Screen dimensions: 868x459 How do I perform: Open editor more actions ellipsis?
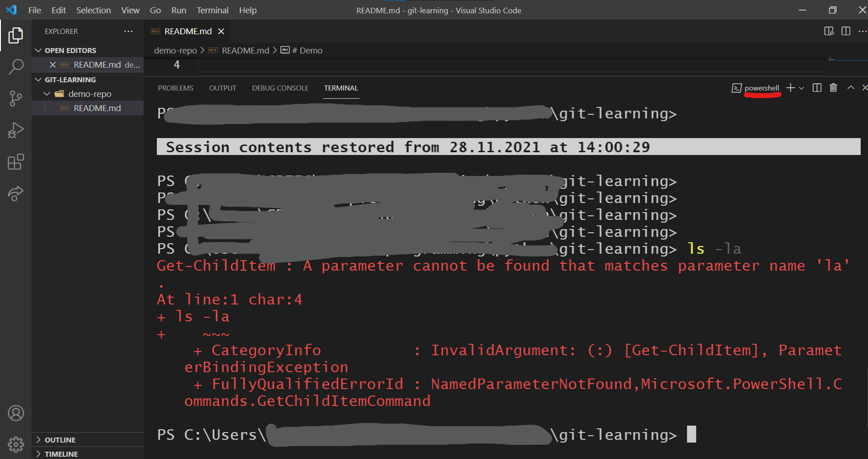pos(863,31)
